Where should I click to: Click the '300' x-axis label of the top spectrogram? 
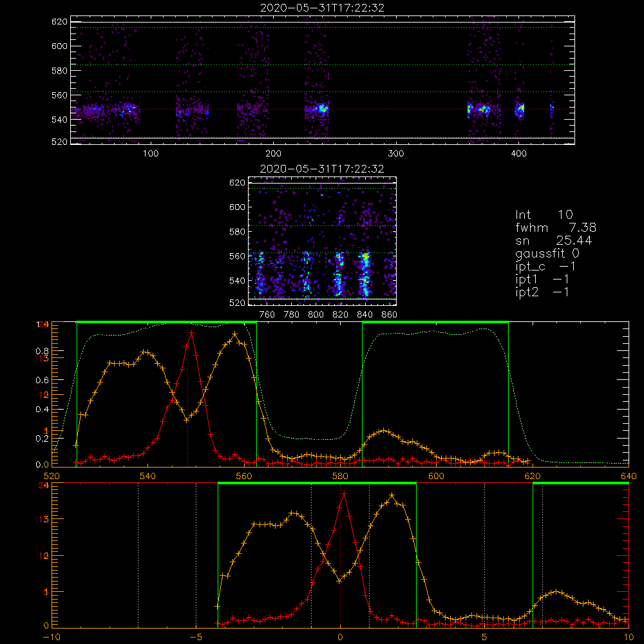pos(396,154)
